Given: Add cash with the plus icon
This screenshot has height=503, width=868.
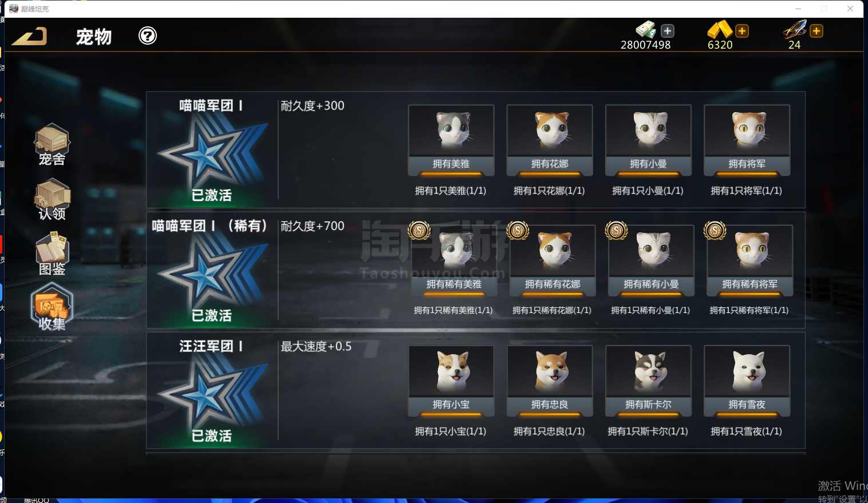Looking at the screenshot, I should tap(668, 31).
